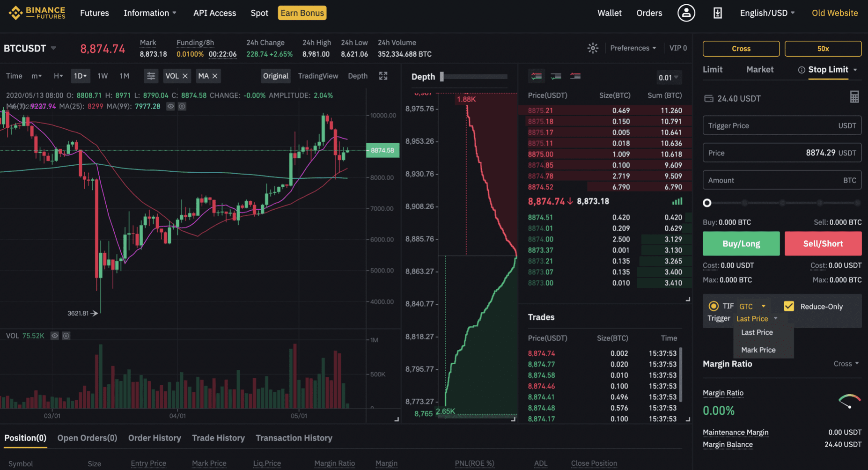
Task: Expand the Information menu
Action: point(150,13)
